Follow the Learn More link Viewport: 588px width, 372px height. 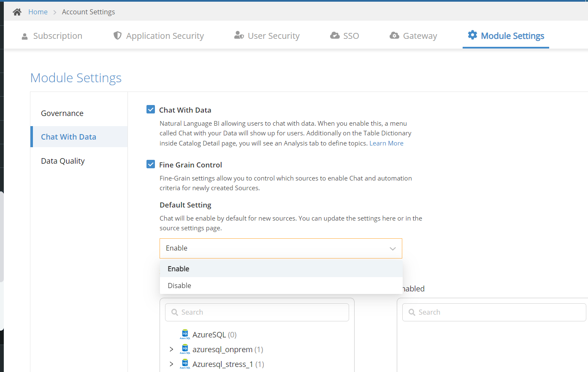(386, 143)
